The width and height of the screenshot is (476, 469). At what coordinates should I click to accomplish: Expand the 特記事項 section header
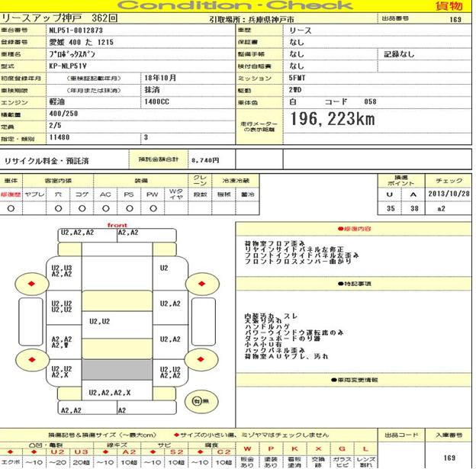coord(355,283)
